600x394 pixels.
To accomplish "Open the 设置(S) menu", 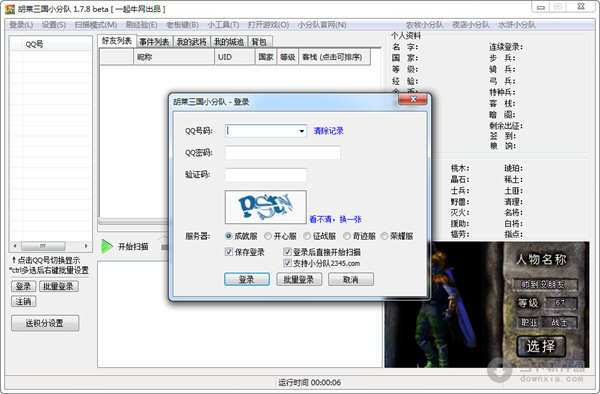I will pyautogui.click(x=54, y=25).
